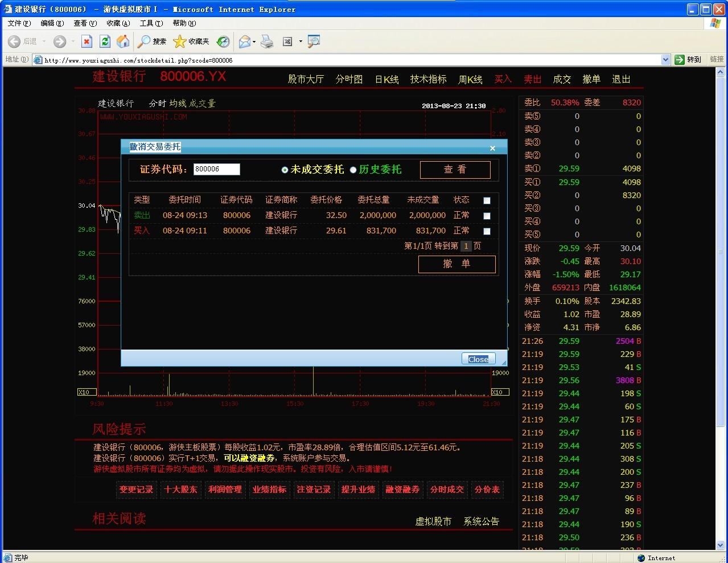This screenshot has height=563, width=728.
Task: Click the Discuss/Messenger toolbar icon
Action: [x=314, y=42]
